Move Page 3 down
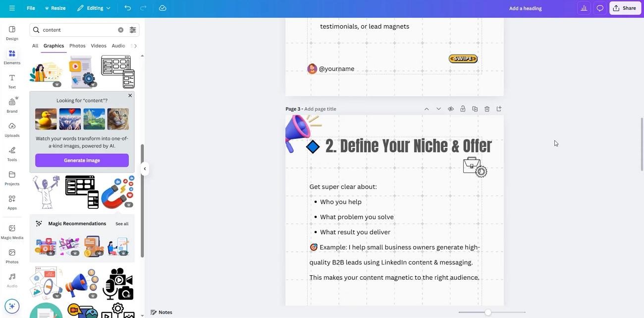Screen dimensions: 644x318 tap(438, 109)
